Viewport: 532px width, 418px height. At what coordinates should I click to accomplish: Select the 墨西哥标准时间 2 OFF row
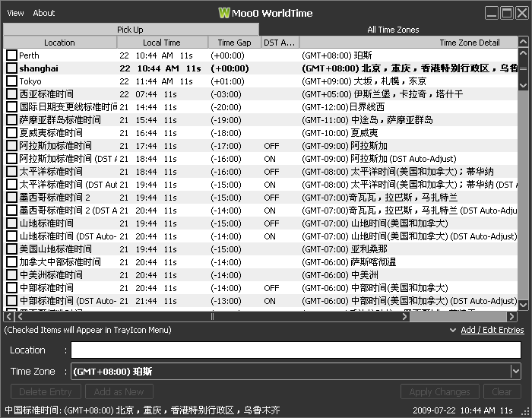tap(261, 198)
